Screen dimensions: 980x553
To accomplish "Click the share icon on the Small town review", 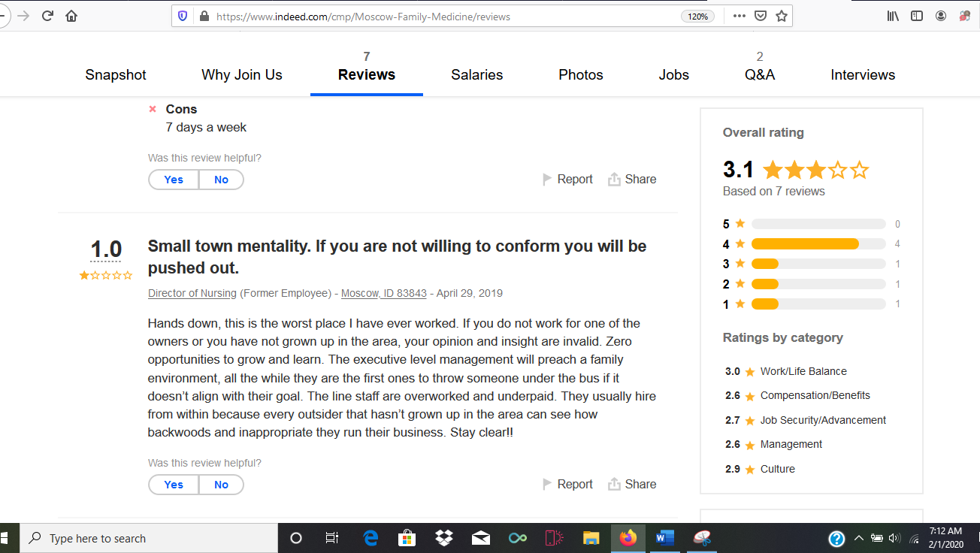I will pyautogui.click(x=614, y=484).
